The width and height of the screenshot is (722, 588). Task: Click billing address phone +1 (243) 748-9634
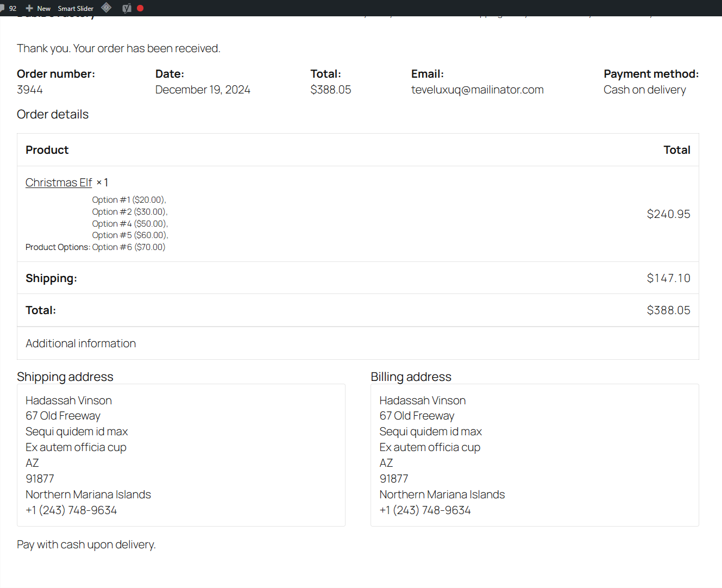click(425, 510)
